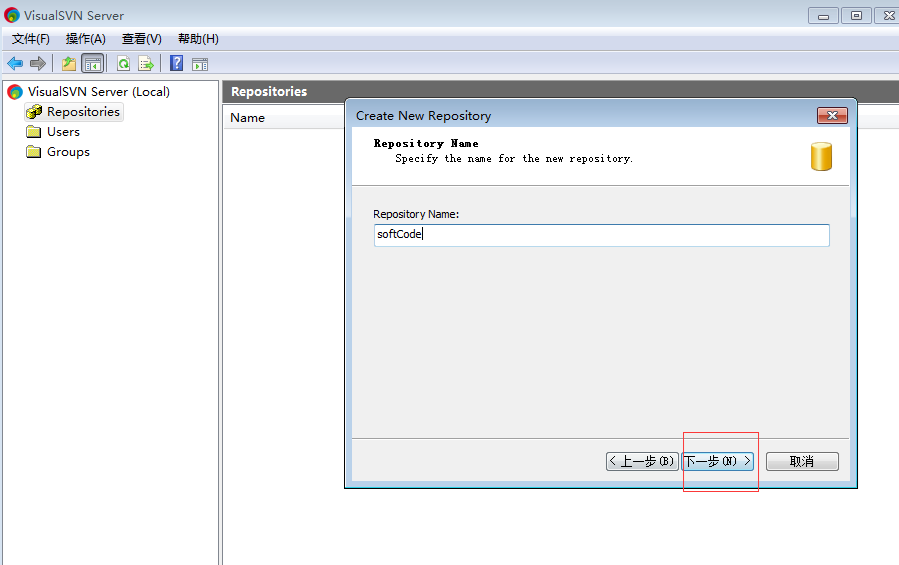This screenshot has height=565, width=899.
Task: Minimize the VisualSVN Server window
Action: pos(823,16)
